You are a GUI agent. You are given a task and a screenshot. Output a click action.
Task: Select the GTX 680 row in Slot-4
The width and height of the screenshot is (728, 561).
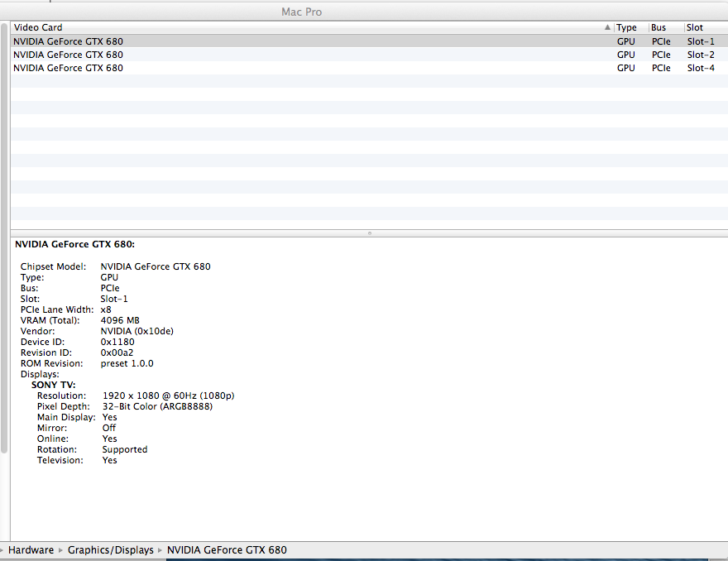coord(370,68)
